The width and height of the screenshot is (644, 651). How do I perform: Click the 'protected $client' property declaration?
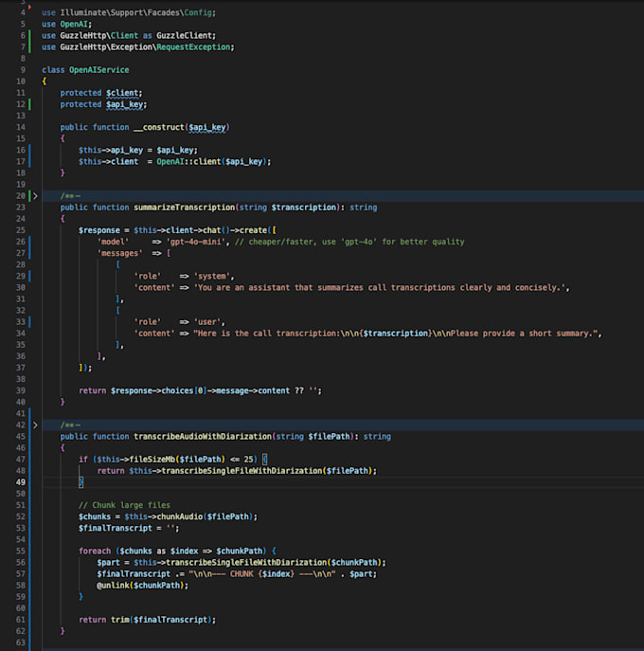click(x=100, y=93)
